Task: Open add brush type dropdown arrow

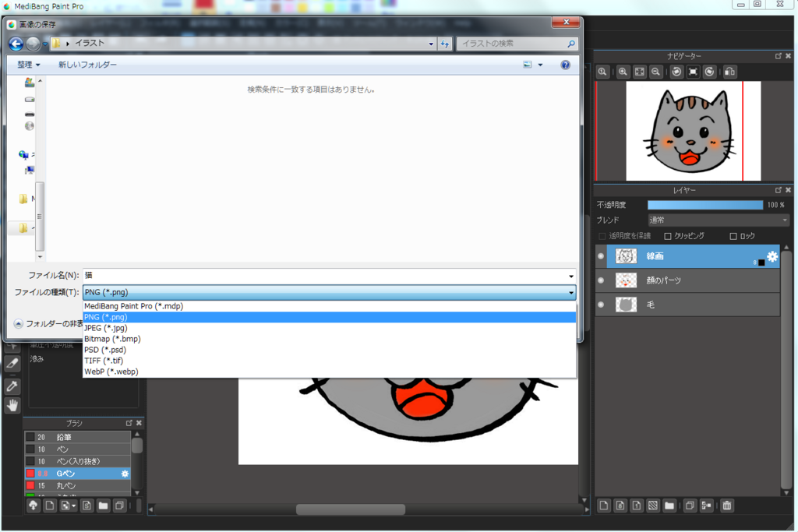Action: [x=74, y=506]
